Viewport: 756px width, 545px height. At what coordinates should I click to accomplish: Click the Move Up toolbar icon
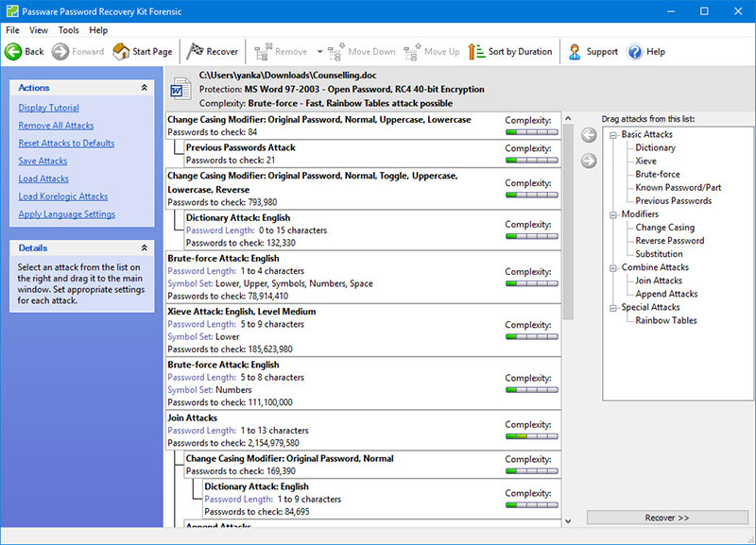[412, 52]
